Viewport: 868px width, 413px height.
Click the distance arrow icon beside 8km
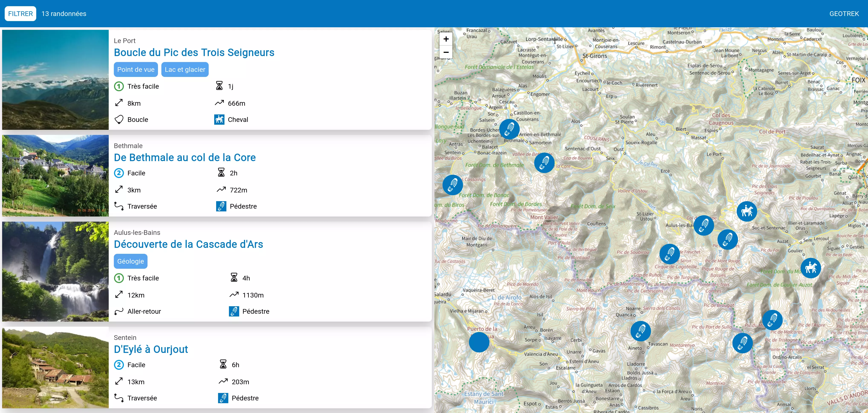[x=119, y=103]
